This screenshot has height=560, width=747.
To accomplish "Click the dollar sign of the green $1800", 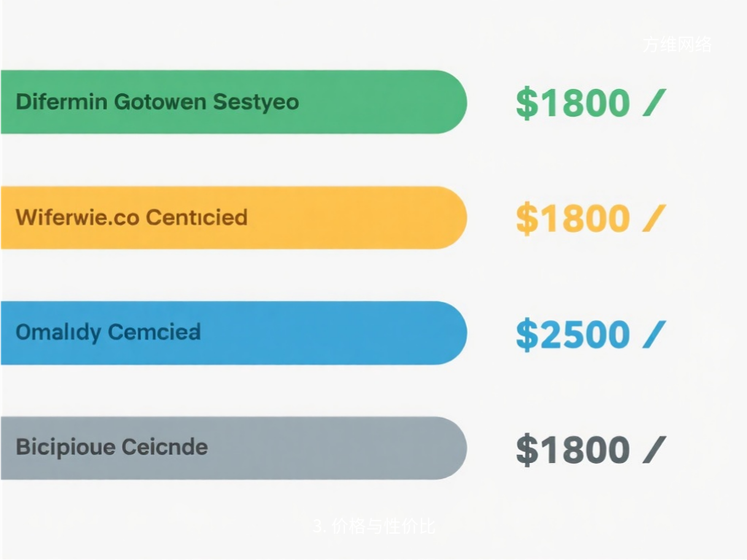I will (x=526, y=103).
